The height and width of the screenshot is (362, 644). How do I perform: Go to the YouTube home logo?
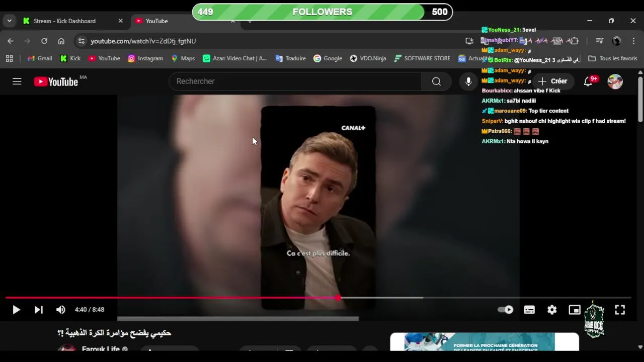(56, 81)
